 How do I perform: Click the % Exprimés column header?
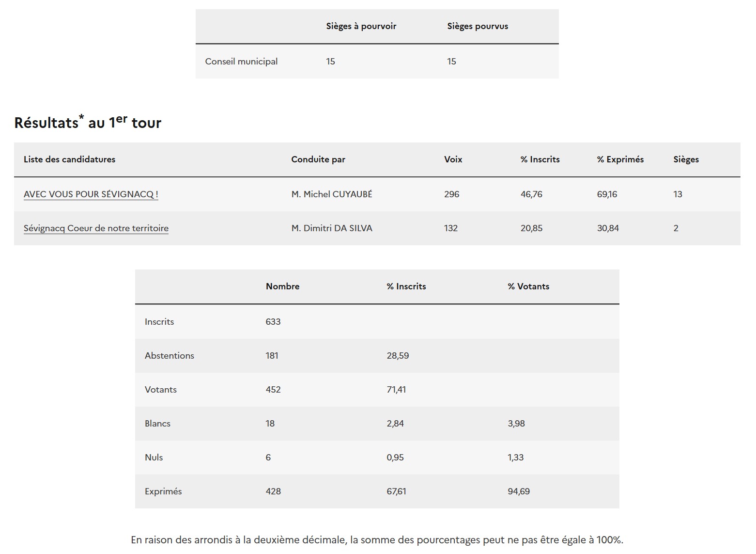tap(620, 159)
